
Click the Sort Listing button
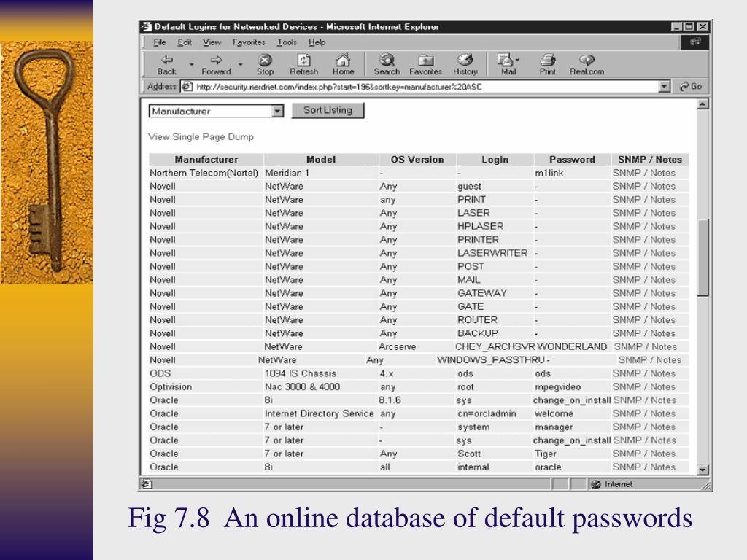tap(328, 111)
